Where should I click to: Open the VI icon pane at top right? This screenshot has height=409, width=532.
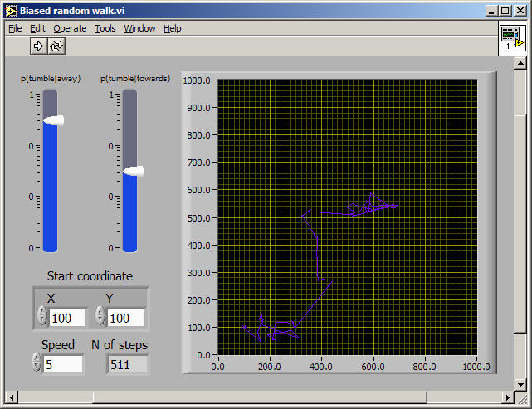tap(512, 37)
